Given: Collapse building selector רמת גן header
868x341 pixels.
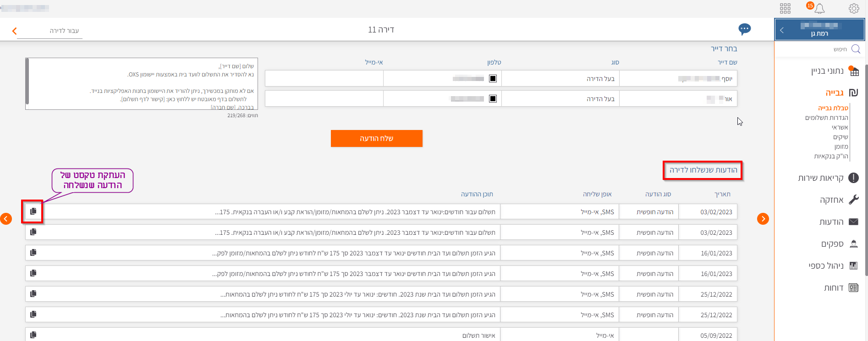Looking at the screenshot, I should pos(782,30).
